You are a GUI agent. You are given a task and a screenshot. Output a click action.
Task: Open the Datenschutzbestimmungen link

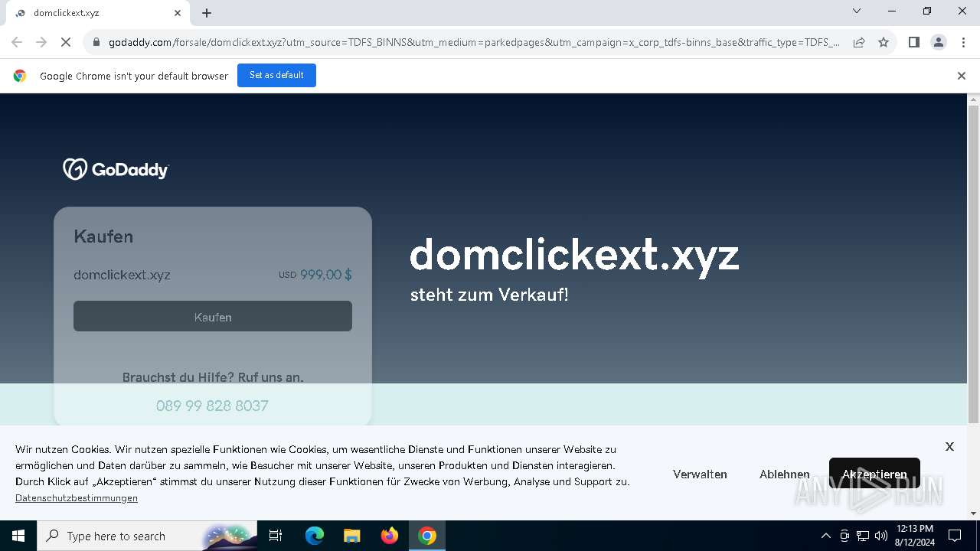point(77,498)
